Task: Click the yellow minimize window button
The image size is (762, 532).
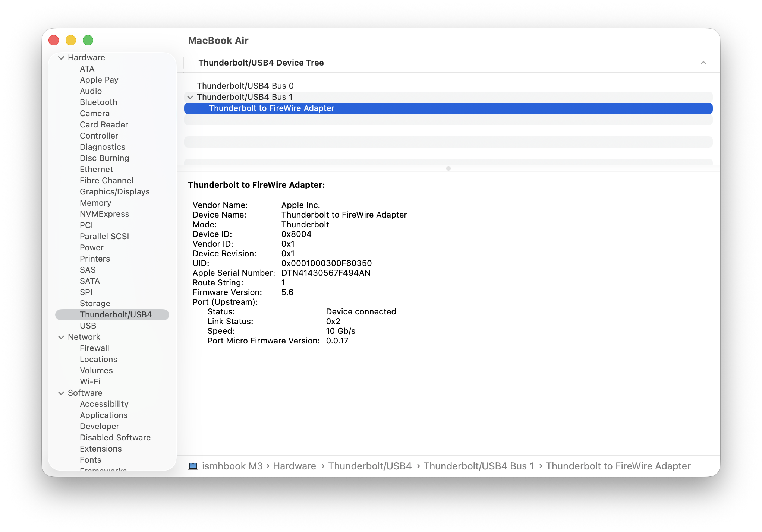Action: pyautogui.click(x=71, y=40)
